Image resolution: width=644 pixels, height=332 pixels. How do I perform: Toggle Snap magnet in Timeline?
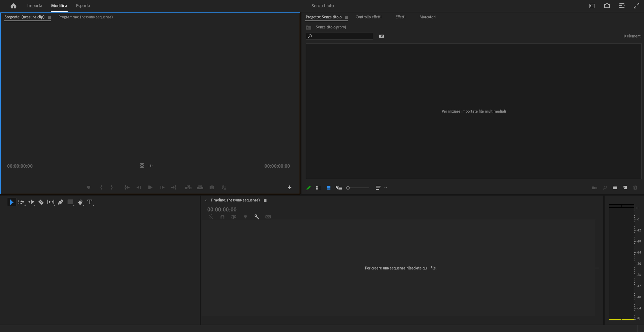click(x=222, y=217)
